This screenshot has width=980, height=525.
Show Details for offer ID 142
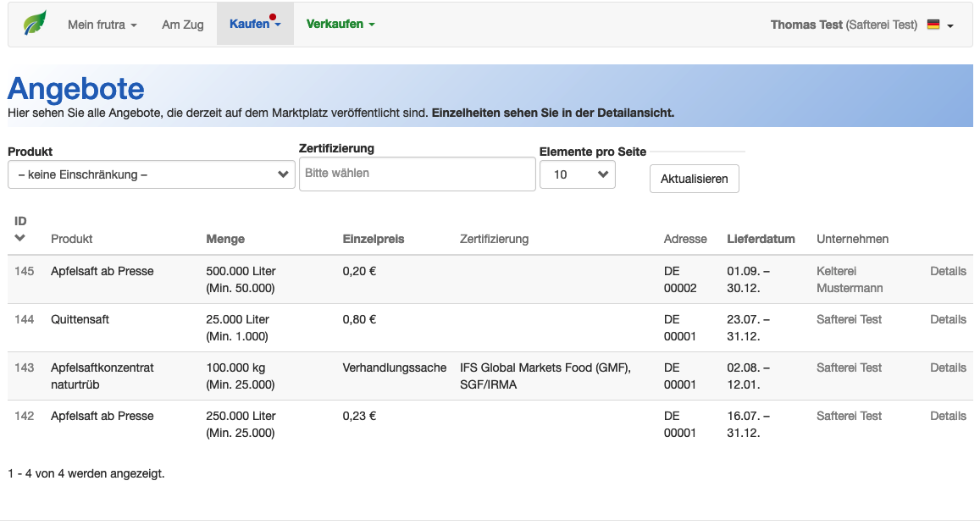pos(948,417)
